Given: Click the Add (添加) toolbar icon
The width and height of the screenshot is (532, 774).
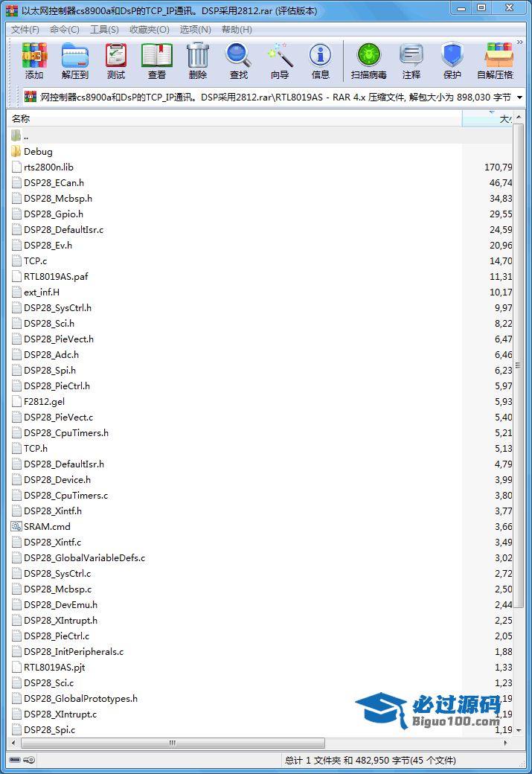Looking at the screenshot, I should (34, 60).
